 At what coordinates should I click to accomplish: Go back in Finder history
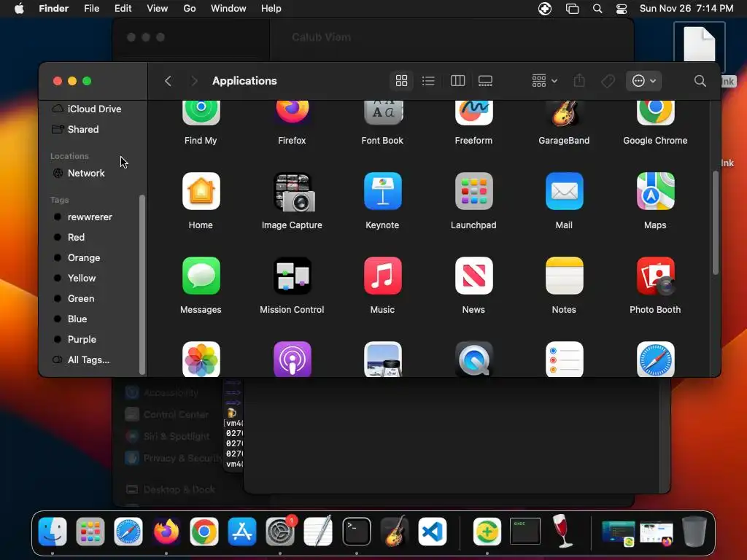click(x=168, y=81)
